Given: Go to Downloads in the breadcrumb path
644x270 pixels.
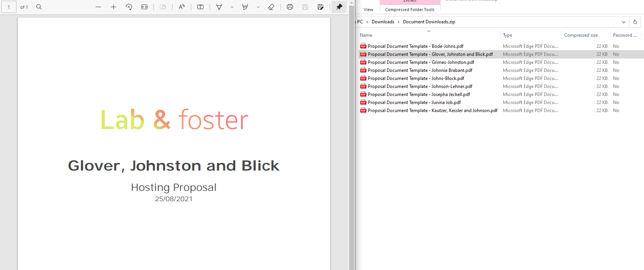Looking at the screenshot, I should [x=383, y=22].
